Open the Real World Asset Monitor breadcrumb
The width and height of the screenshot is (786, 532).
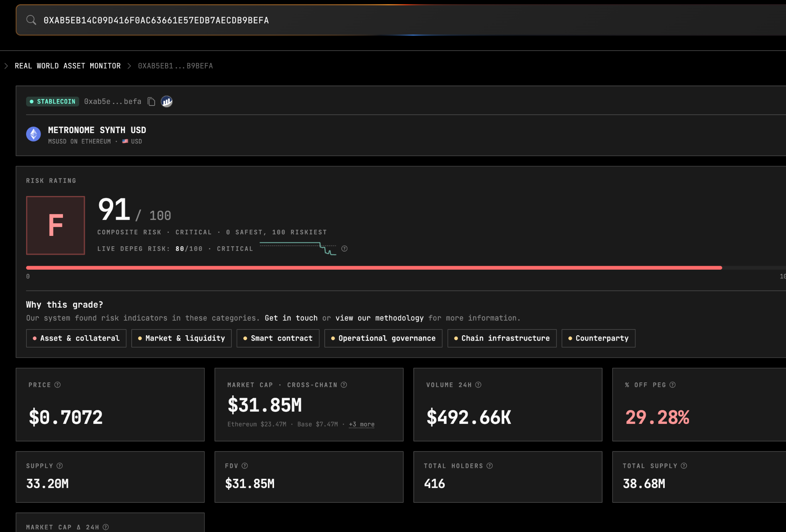click(x=68, y=66)
